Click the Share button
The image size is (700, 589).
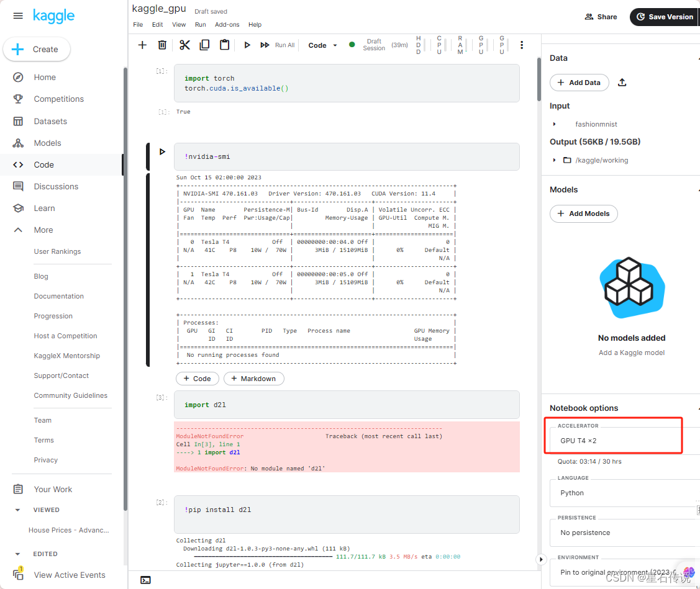601,17
